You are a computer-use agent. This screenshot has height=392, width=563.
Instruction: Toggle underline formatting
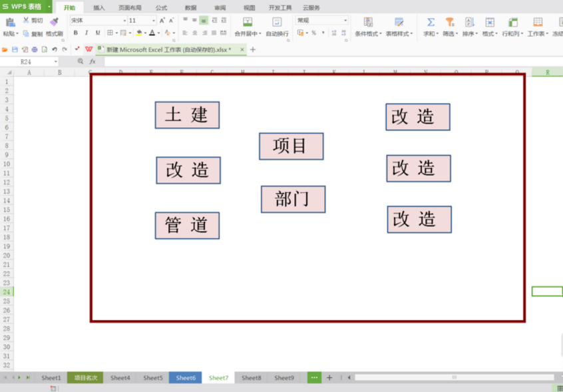(98, 33)
